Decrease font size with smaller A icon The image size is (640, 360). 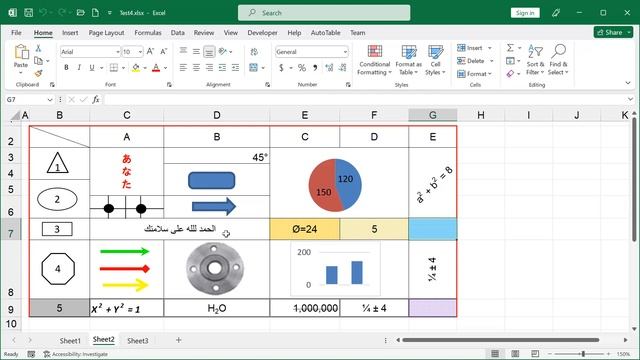164,51
